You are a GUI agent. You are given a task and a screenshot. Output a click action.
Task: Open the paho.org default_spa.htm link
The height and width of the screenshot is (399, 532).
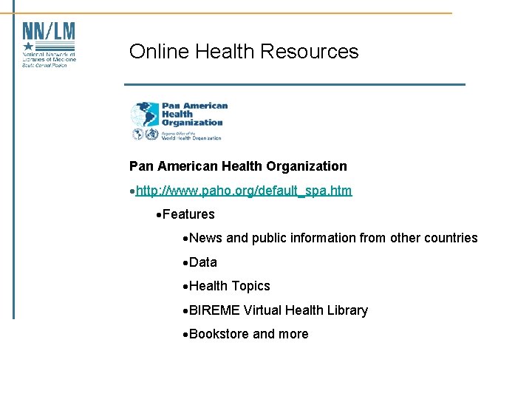[x=244, y=191]
